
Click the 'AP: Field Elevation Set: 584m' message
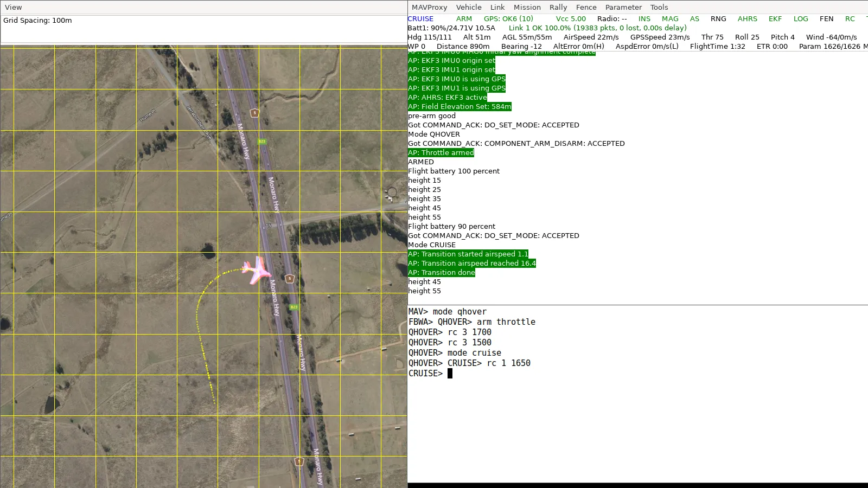point(459,106)
